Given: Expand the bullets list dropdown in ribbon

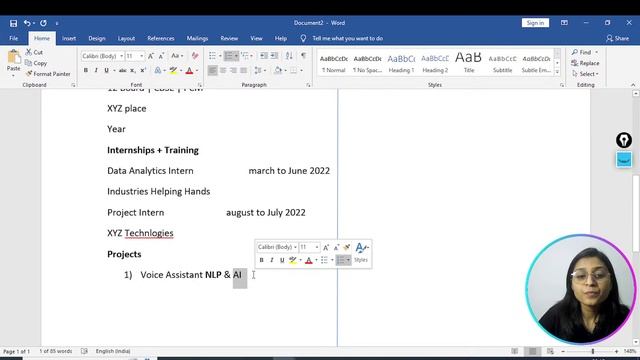Looking at the screenshot, I should point(220,56).
